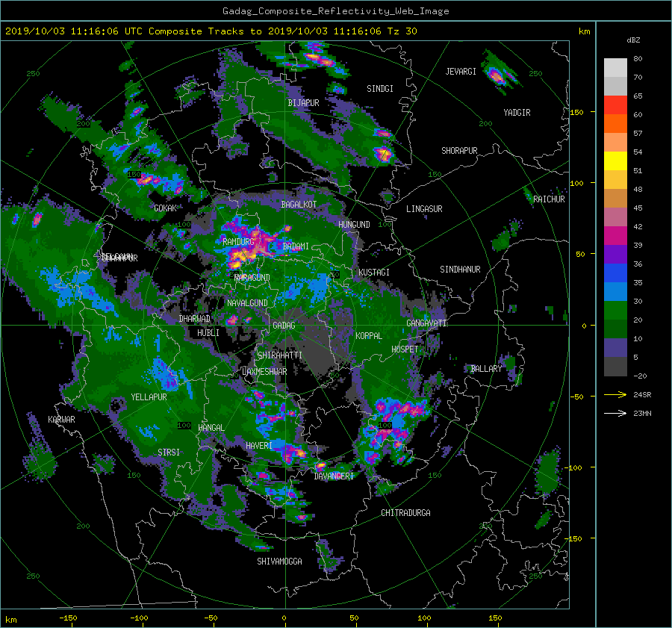
Task: Click the CHITRADURGA city label
Action: (x=406, y=513)
